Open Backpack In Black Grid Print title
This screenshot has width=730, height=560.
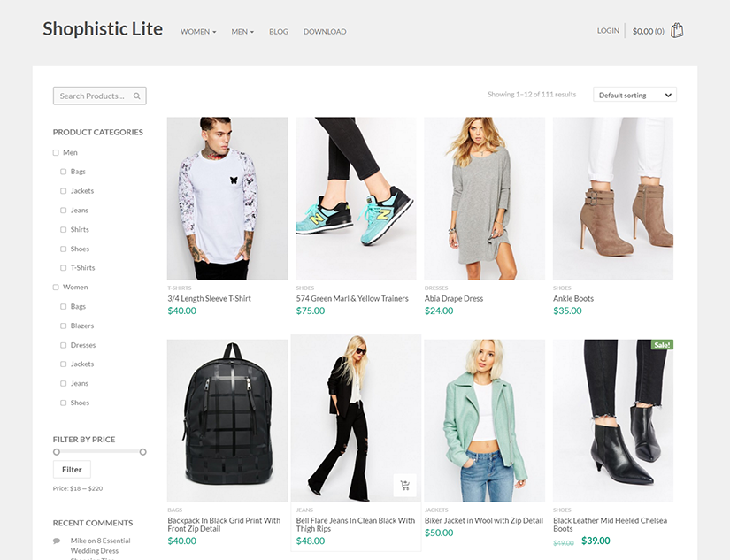pos(225,525)
